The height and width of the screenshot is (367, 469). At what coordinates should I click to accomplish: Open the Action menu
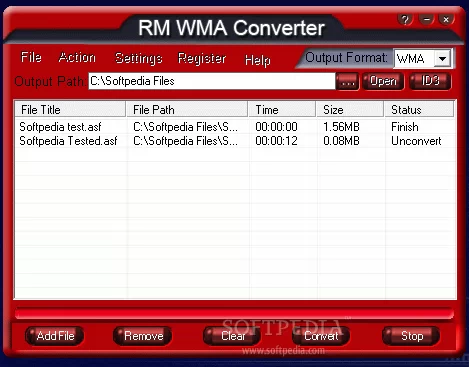tap(77, 57)
